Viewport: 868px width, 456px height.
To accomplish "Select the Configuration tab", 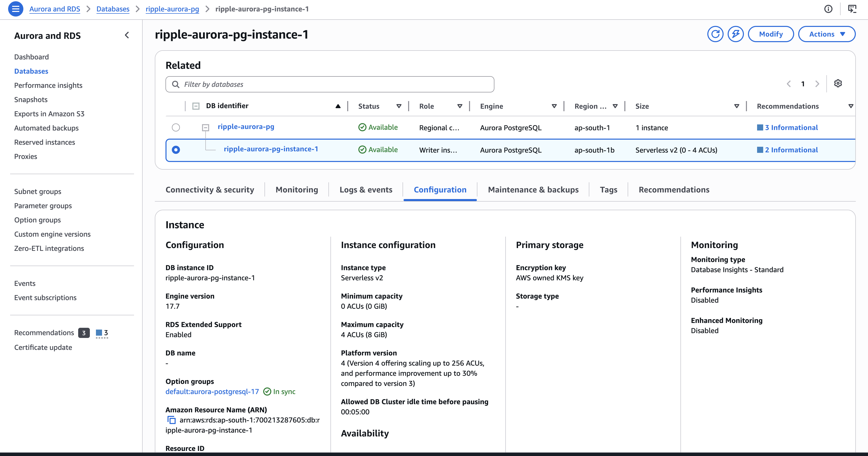I will click(x=440, y=190).
